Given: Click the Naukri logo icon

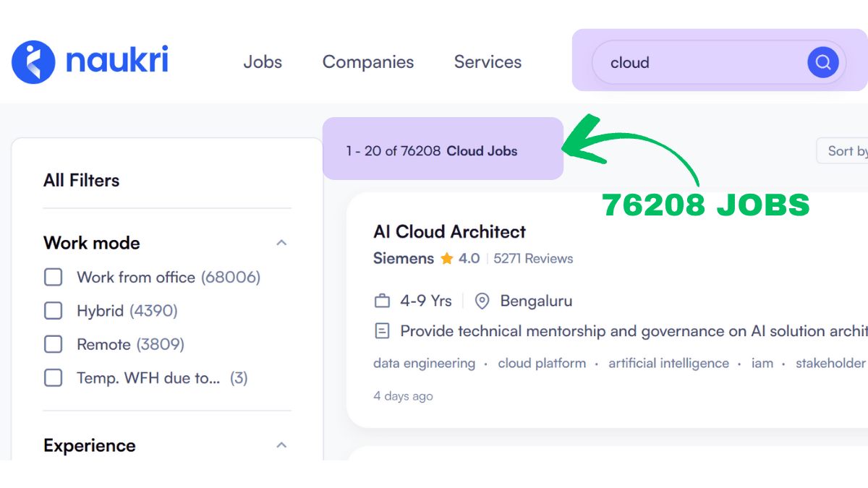Looking at the screenshot, I should click(x=33, y=62).
